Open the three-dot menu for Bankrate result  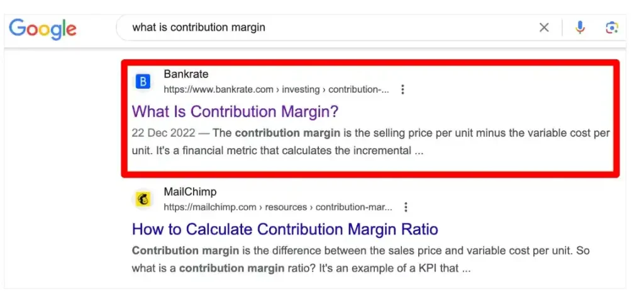pos(402,89)
